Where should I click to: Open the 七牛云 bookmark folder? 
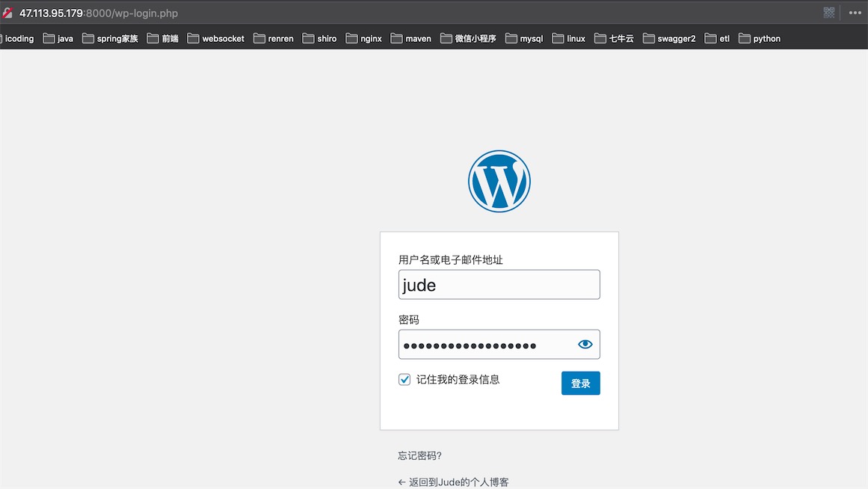[614, 39]
